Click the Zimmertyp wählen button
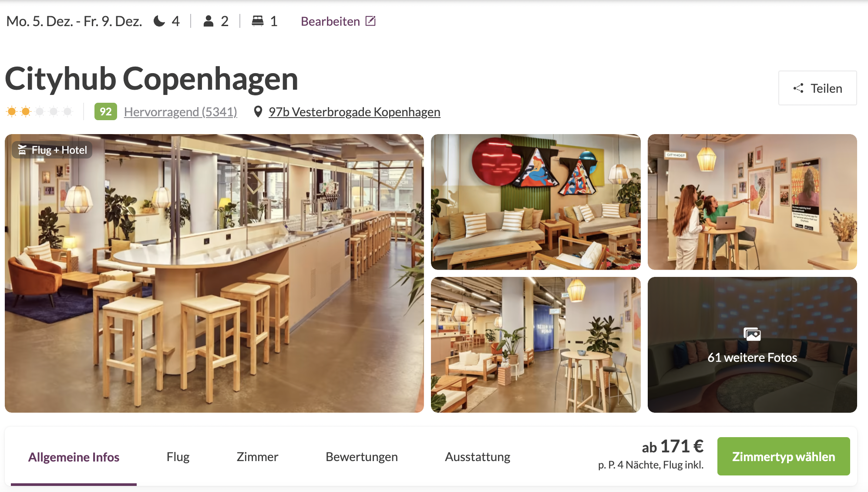The image size is (868, 492). tap(784, 456)
